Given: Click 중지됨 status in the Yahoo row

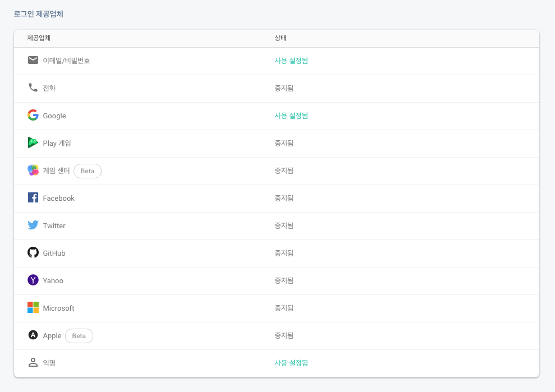Looking at the screenshot, I should pos(284,281).
